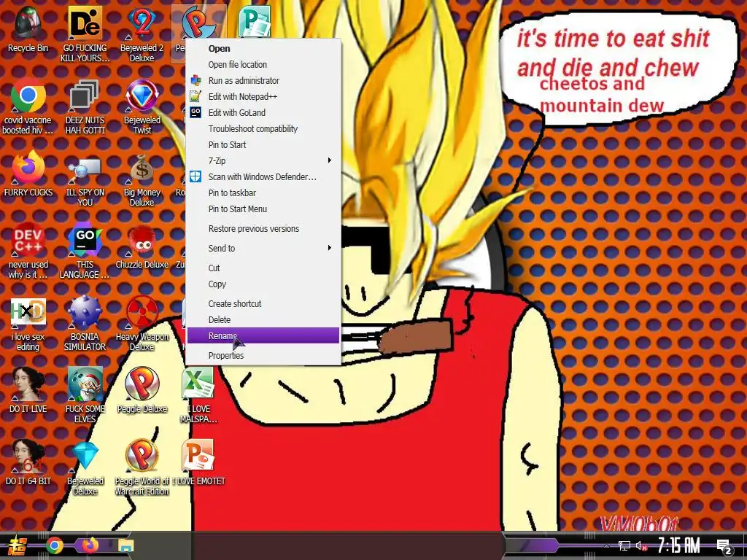747x560 pixels.
Task: Choose Pin to Start entry
Action: (263, 145)
